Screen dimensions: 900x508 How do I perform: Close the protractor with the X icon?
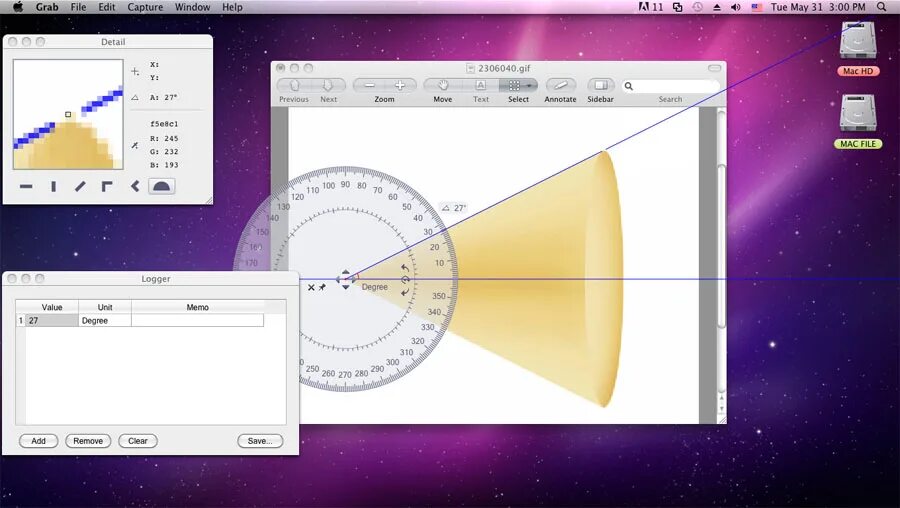[x=311, y=287]
